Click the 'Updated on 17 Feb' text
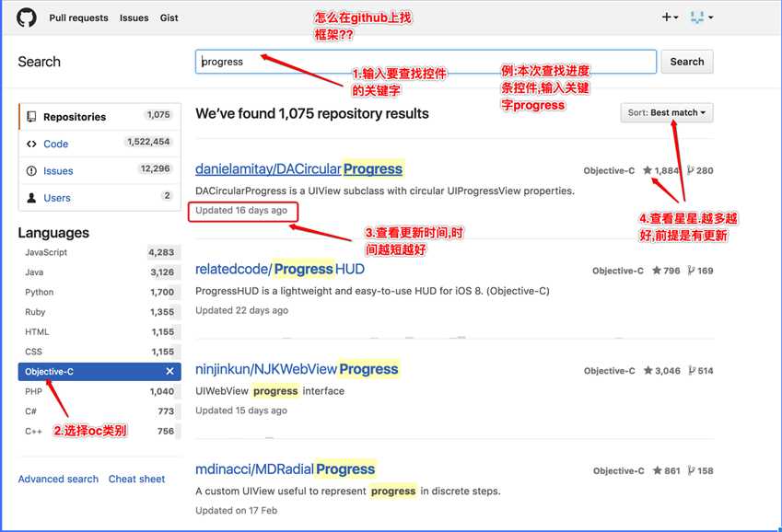 pyautogui.click(x=237, y=511)
